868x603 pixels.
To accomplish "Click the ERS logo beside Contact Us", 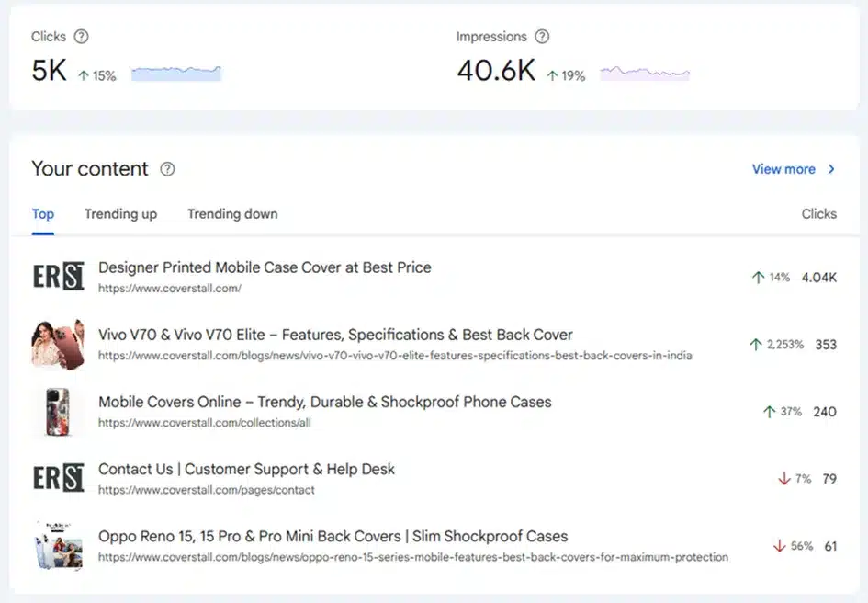I will pyautogui.click(x=58, y=478).
